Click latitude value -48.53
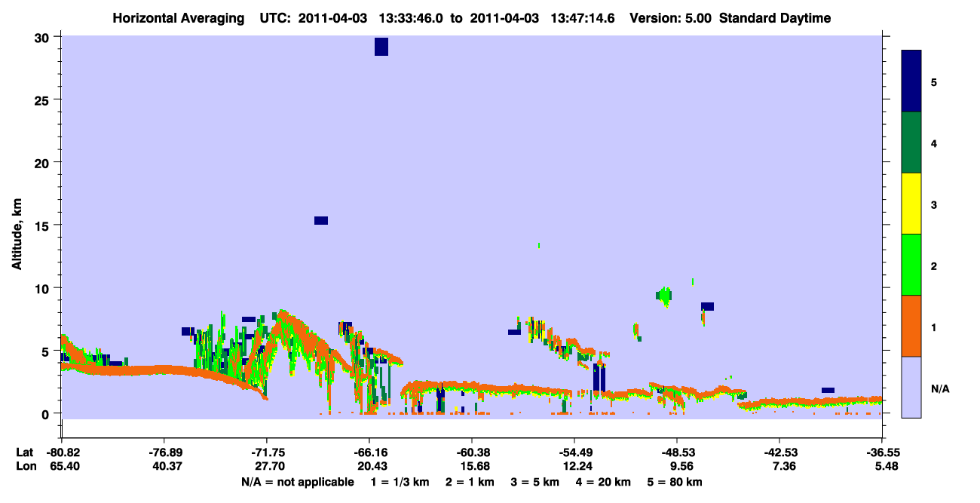980x503 pixels. click(677, 452)
